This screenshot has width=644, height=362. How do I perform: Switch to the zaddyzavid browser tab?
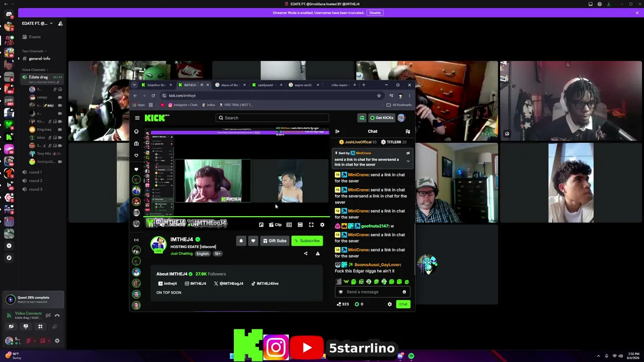coord(267,85)
